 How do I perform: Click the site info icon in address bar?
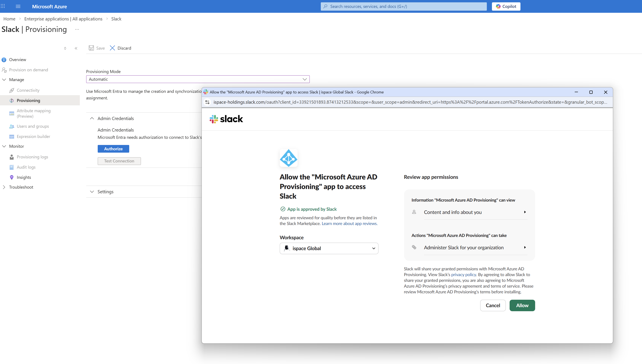[x=207, y=102]
